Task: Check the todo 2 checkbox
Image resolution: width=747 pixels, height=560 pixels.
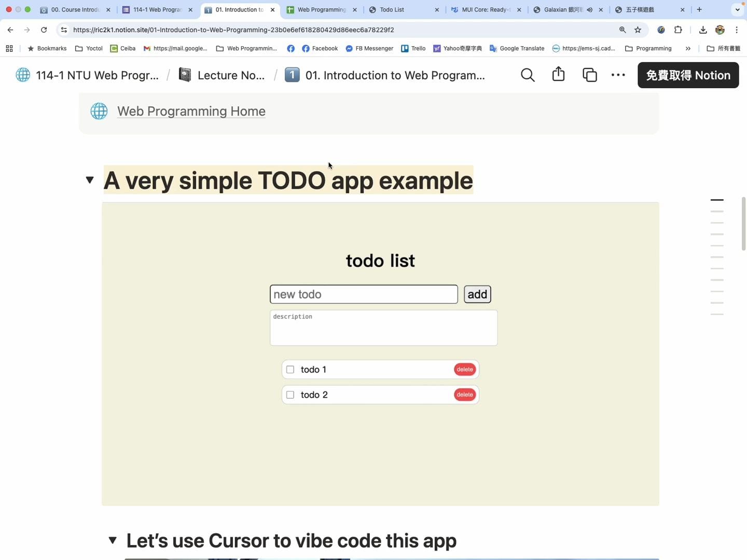Action: (290, 395)
